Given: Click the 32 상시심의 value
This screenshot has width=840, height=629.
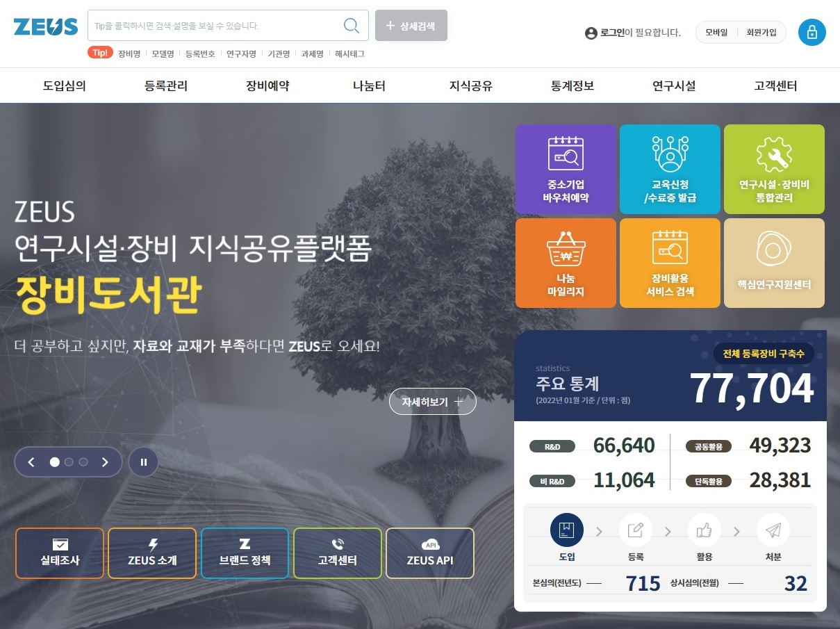Looking at the screenshot, I should [x=796, y=583].
